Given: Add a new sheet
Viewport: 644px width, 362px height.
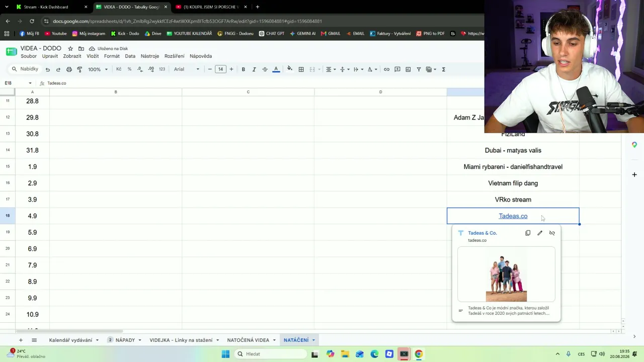Looking at the screenshot, I should click(x=21, y=340).
